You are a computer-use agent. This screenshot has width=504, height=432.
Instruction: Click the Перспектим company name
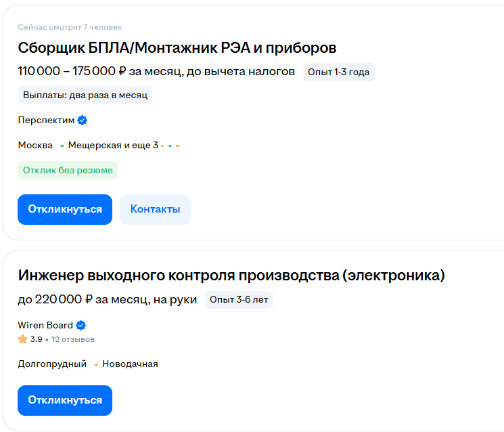46,121
